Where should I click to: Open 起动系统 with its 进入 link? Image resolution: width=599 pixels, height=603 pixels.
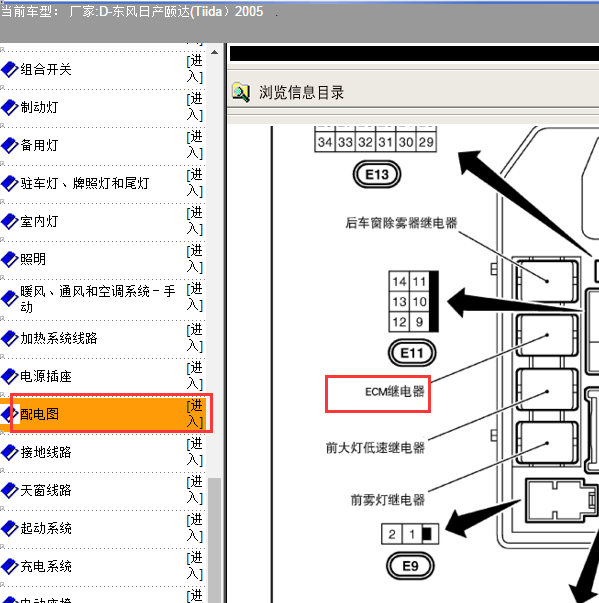[x=195, y=528]
